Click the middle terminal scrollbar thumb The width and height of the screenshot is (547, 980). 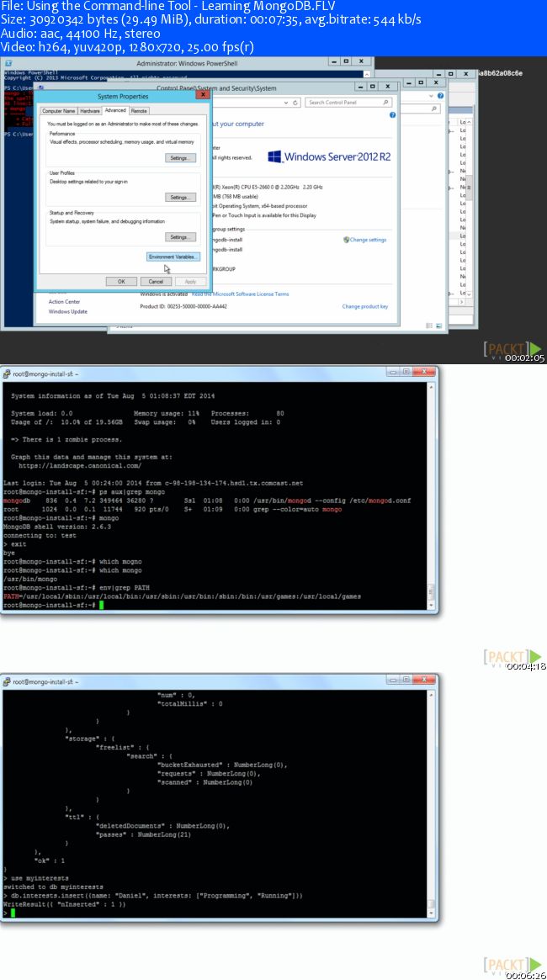[432, 592]
